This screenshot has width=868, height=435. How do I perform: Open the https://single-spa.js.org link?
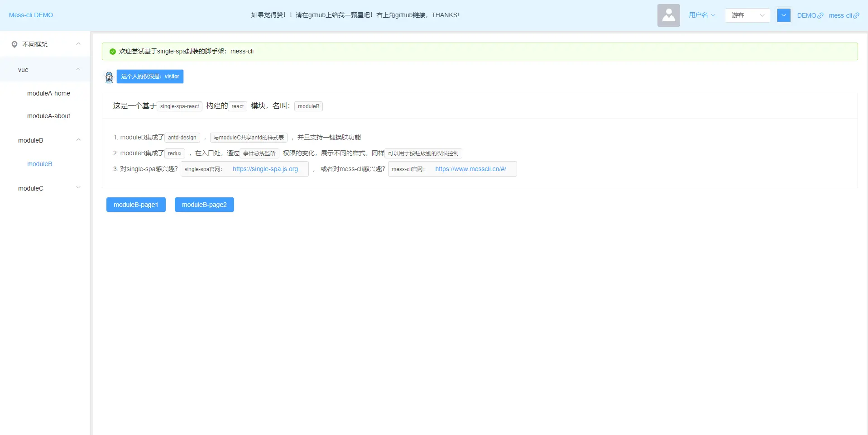coord(265,168)
